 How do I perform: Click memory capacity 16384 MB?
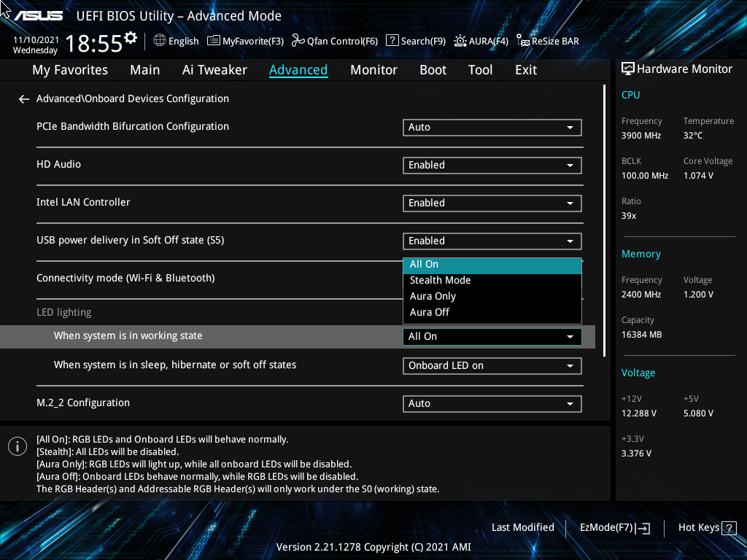click(642, 335)
